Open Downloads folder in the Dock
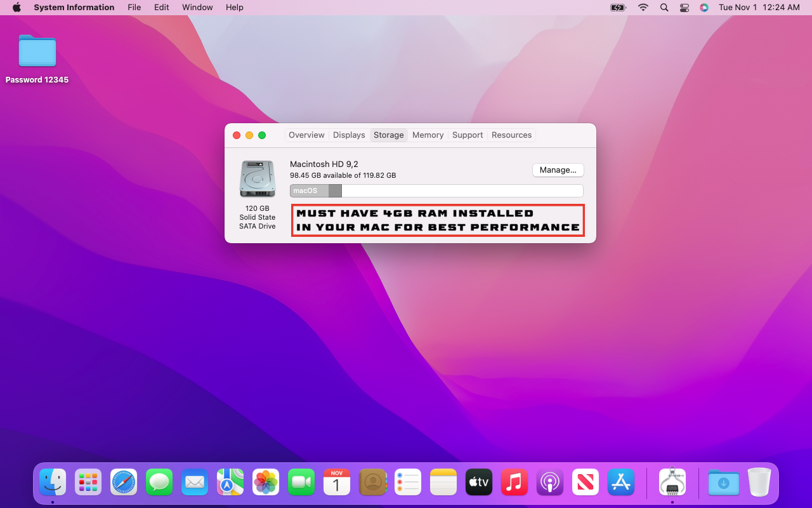 pos(724,483)
